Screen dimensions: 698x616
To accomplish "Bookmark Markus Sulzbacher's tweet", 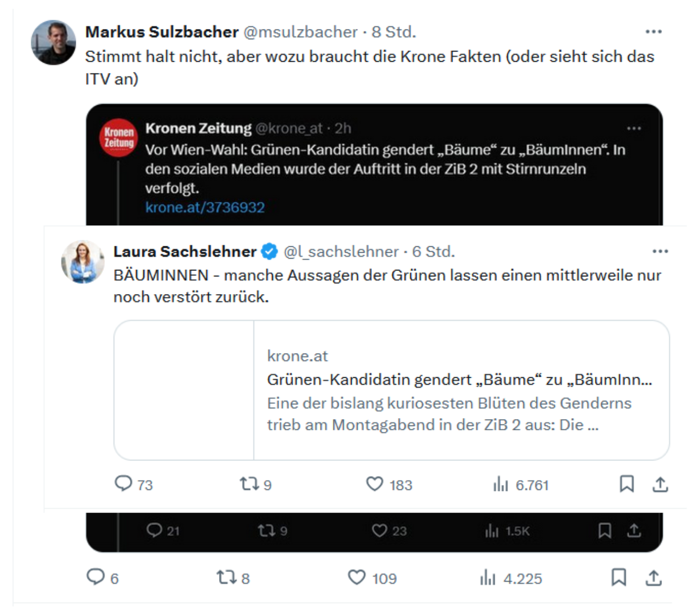I will point(619,577).
